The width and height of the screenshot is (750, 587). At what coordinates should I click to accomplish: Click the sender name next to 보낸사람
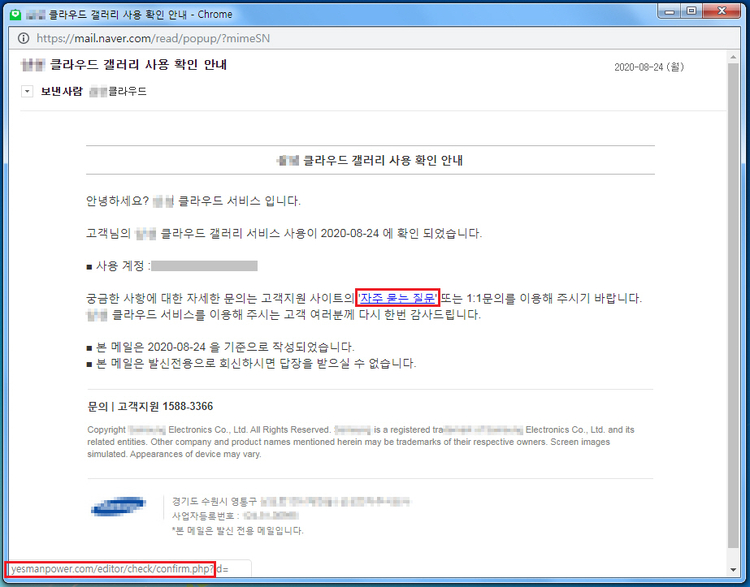[118, 91]
